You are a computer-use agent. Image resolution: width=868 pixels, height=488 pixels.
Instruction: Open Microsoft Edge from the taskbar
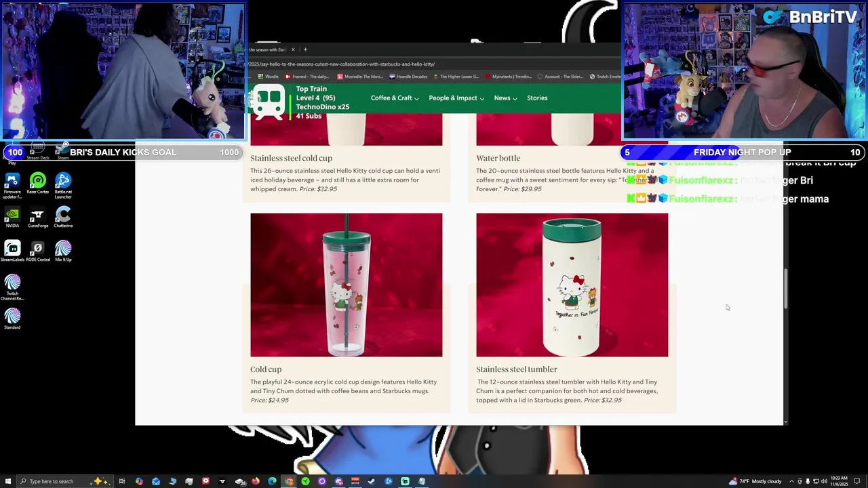coord(272,481)
